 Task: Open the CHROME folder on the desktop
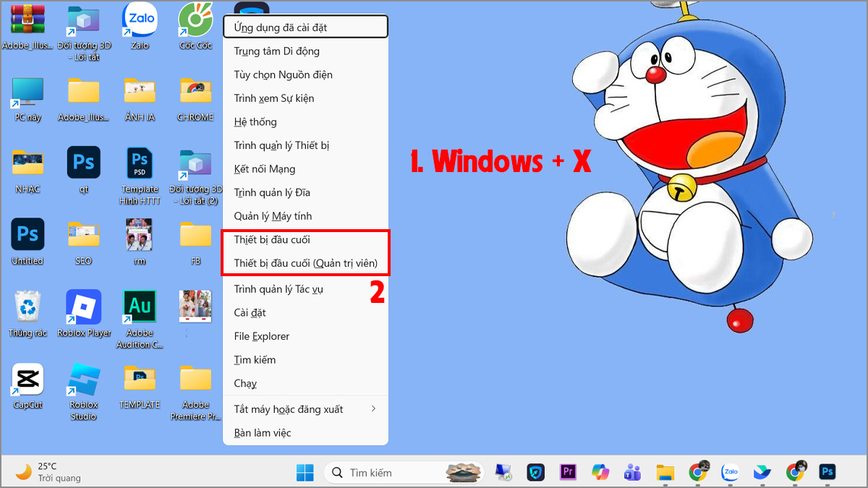pos(195,100)
